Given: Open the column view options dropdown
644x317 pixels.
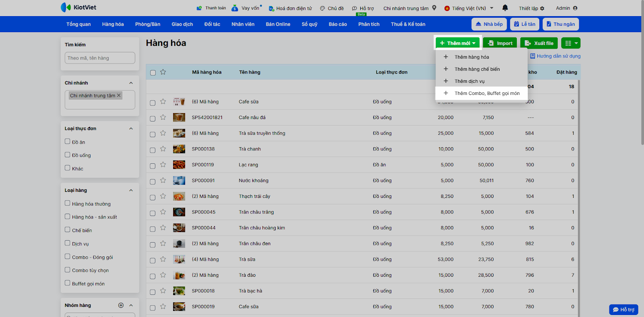Looking at the screenshot, I should [x=571, y=43].
